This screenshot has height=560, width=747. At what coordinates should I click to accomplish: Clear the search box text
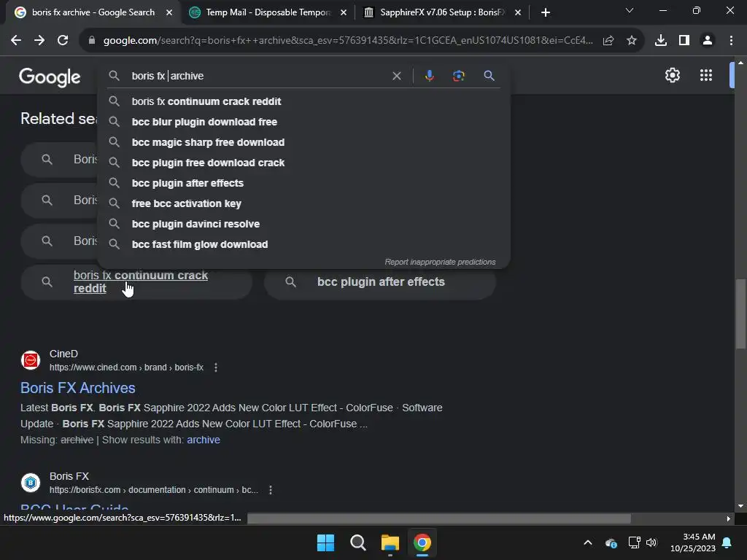396,76
